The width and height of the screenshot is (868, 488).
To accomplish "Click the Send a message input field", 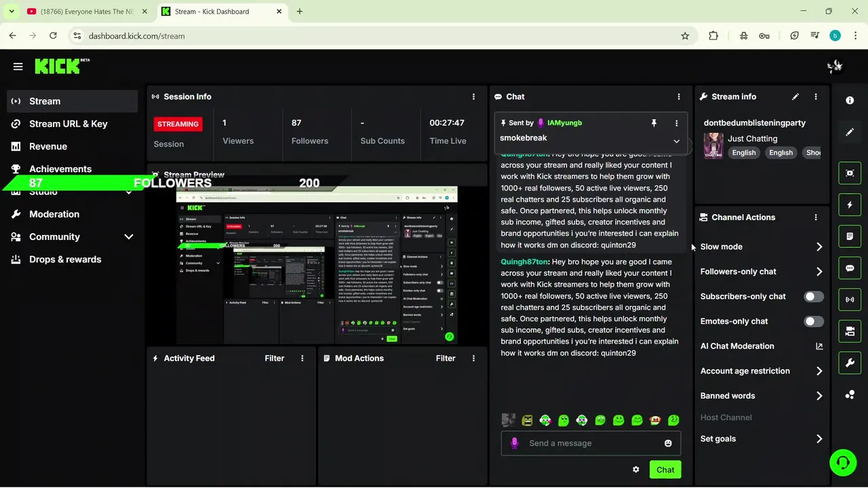I will click(591, 443).
